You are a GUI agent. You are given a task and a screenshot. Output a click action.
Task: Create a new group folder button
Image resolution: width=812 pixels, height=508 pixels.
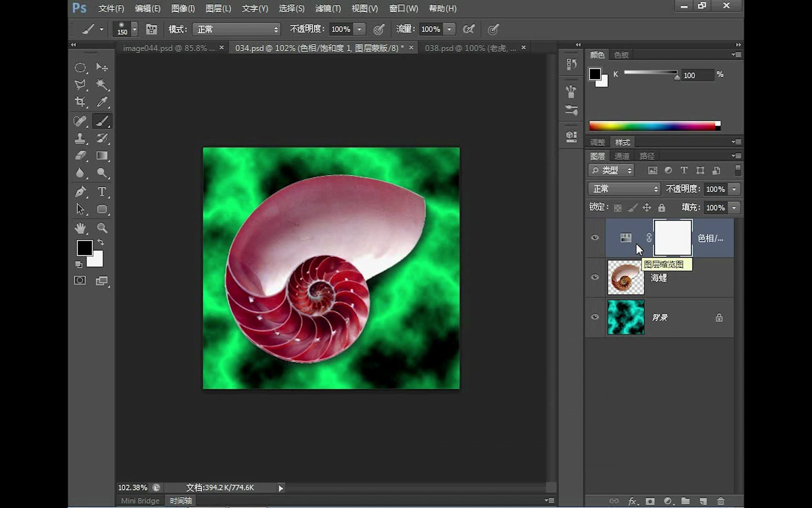[x=686, y=501]
